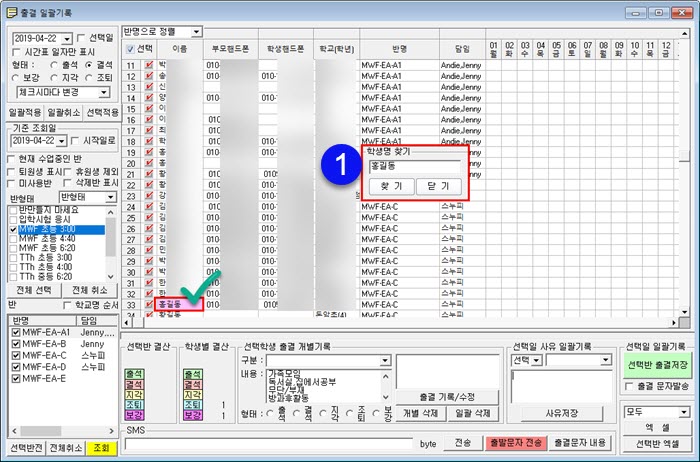Viewport: 700px width, 462px height.
Task: Choose the 지각 radio button at top left
Action: (x=54, y=78)
